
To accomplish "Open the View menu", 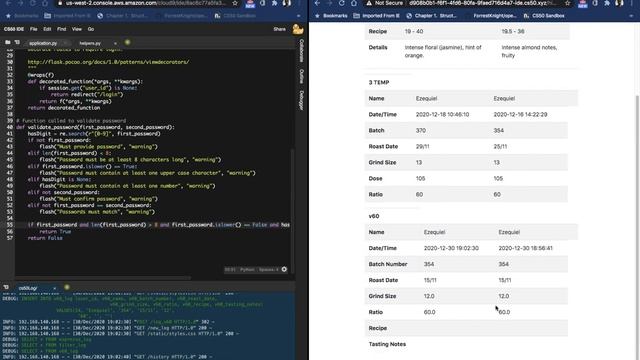I will [x=77, y=29].
